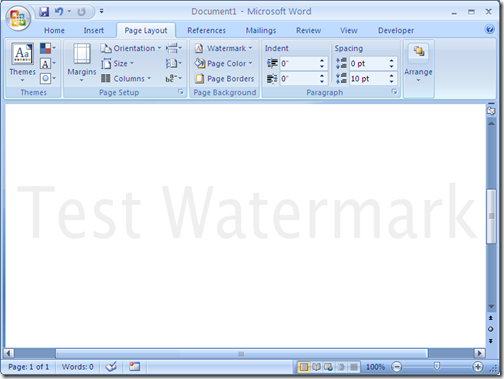
Task: Click the horizontal scrollbar left arrow
Action: coord(9,353)
